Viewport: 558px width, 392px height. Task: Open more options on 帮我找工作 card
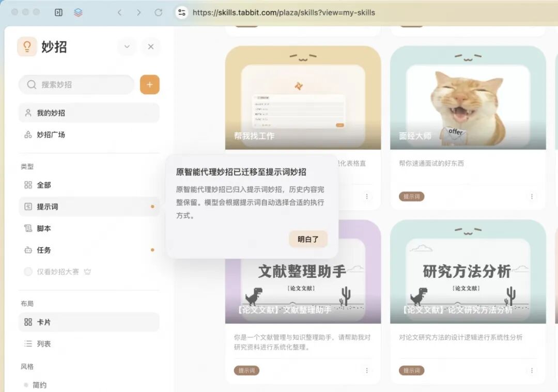[367, 196]
